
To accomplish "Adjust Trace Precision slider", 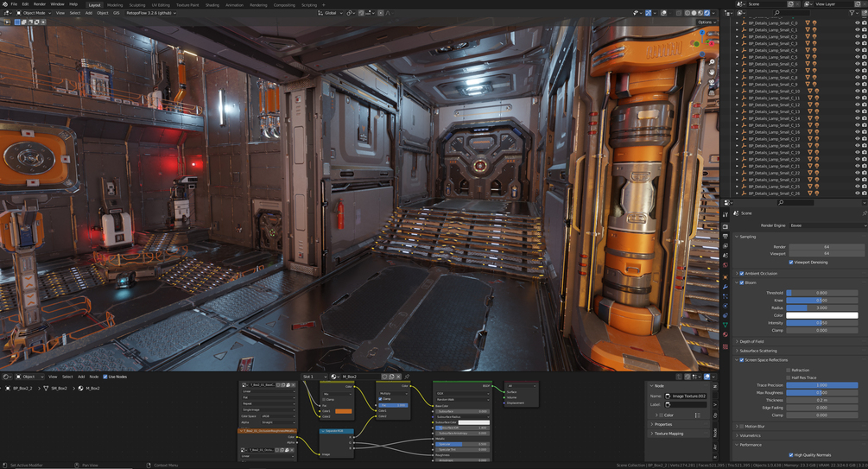I will pyautogui.click(x=822, y=385).
